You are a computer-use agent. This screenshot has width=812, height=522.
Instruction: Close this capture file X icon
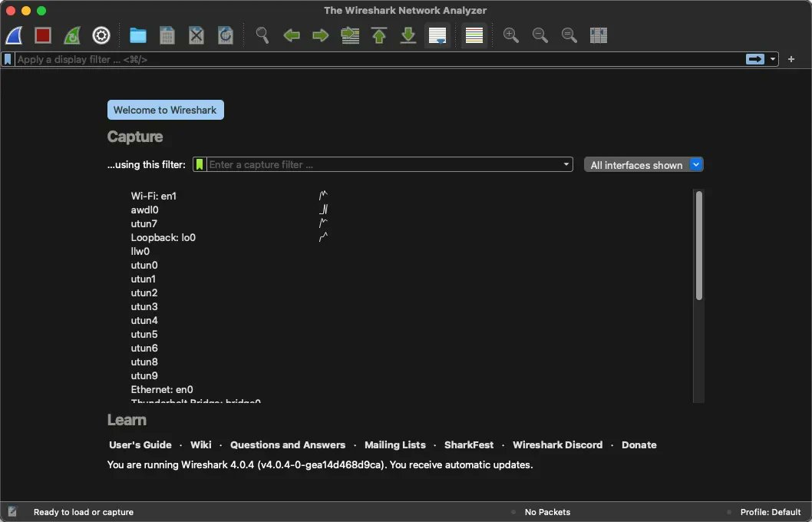click(x=196, y=35)
